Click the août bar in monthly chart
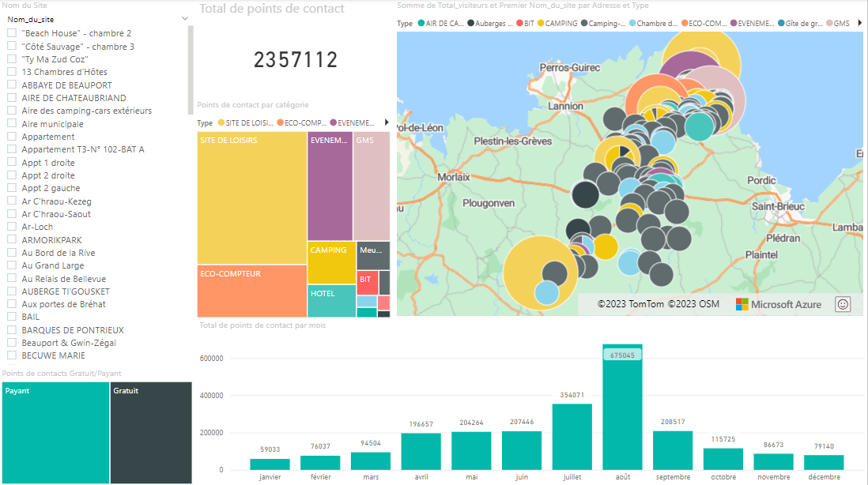Viewport: 868px width, 485px height. coord(622,407)
